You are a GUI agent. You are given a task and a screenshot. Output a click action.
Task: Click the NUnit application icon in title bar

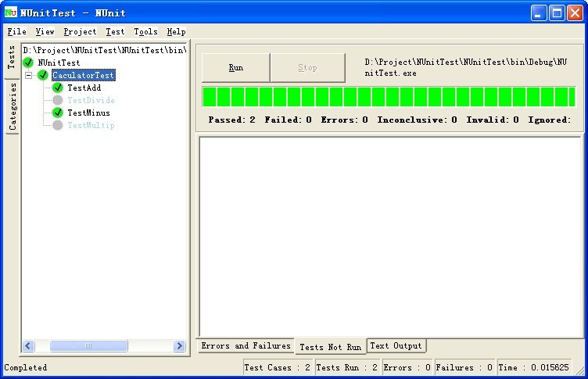click(11, 13)
